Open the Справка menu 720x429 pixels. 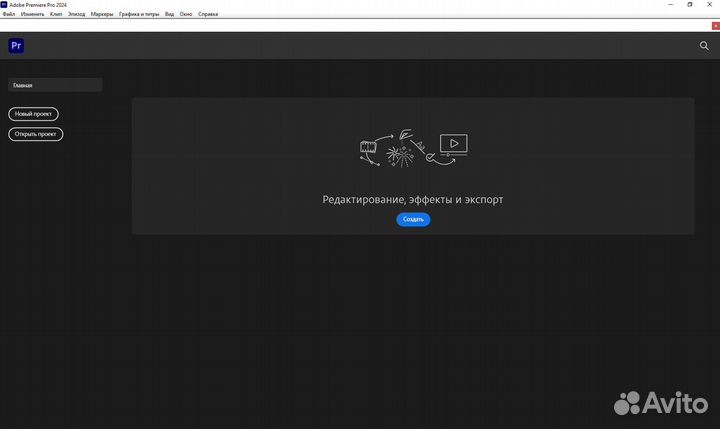tap(208, 14)
